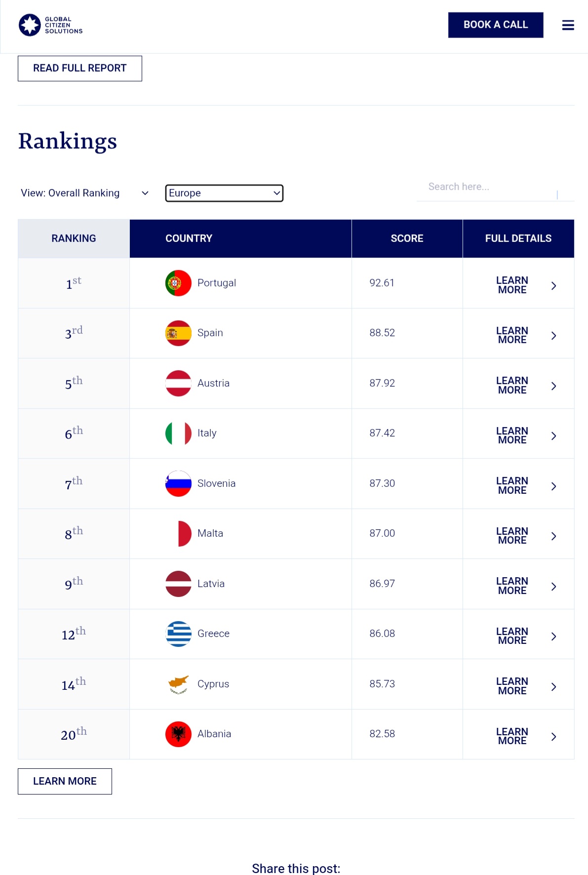Click the Cyprus flag icon
588x875 pixels.
(x=178, y=684)
